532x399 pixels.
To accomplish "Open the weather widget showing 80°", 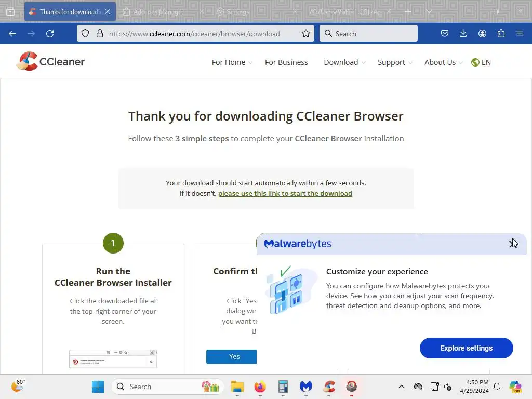I will point(18,386).
